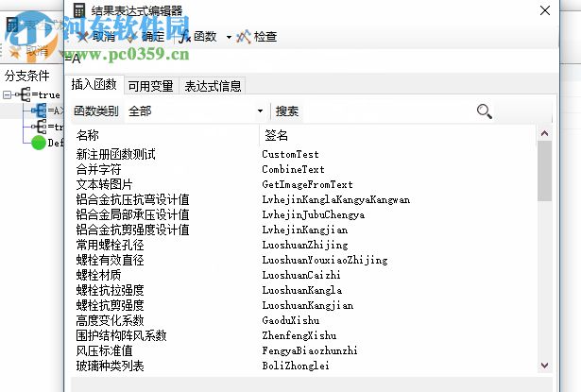Select the 新注册函数测试 function row
Screen dimensions: 581x392
pyautogui.click(x=304, y=154)
